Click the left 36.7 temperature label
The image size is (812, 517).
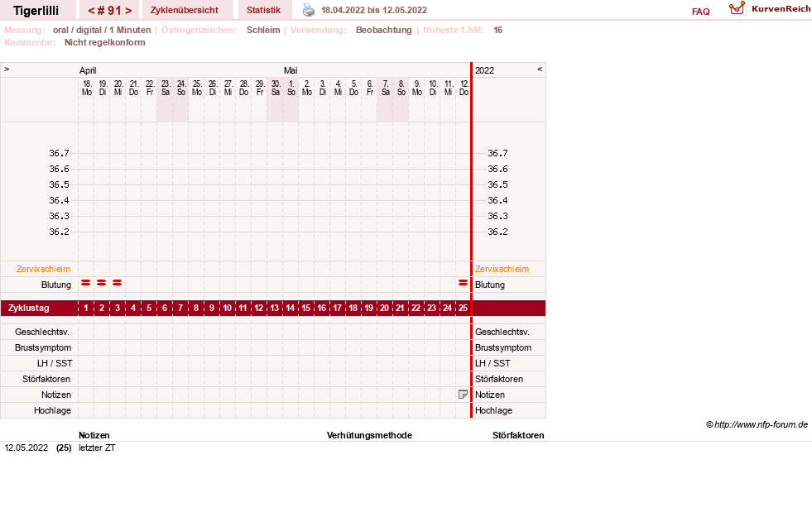(59, 153)
